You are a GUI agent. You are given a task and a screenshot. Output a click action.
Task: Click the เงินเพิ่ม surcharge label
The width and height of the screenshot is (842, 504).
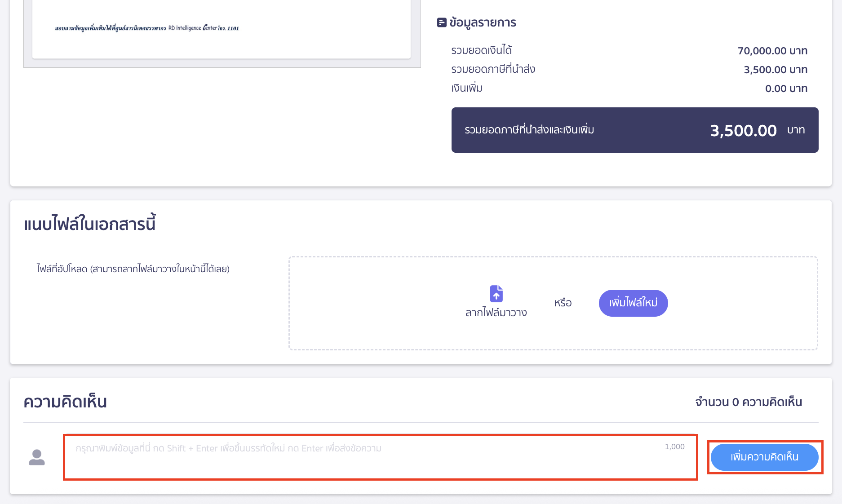(467, 88)
